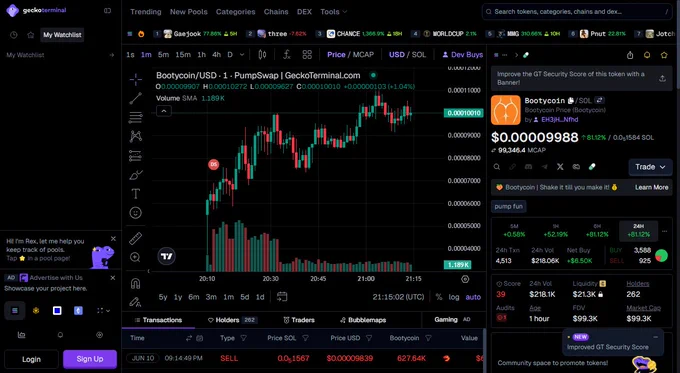Viewport: 680px width, 373px height.
Task: Open the Categories menu item
Action: click(x=235, y=12)
